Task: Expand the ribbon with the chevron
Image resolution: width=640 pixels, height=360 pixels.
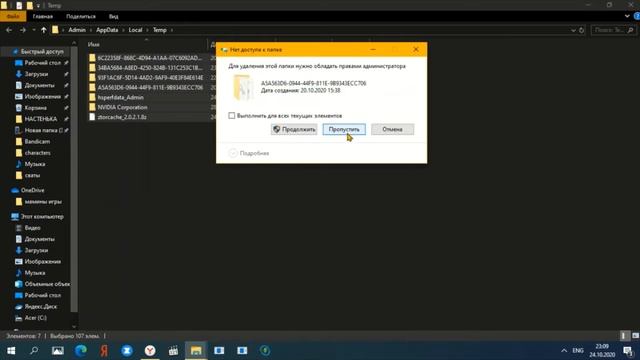Action: (x=627, y=16)
